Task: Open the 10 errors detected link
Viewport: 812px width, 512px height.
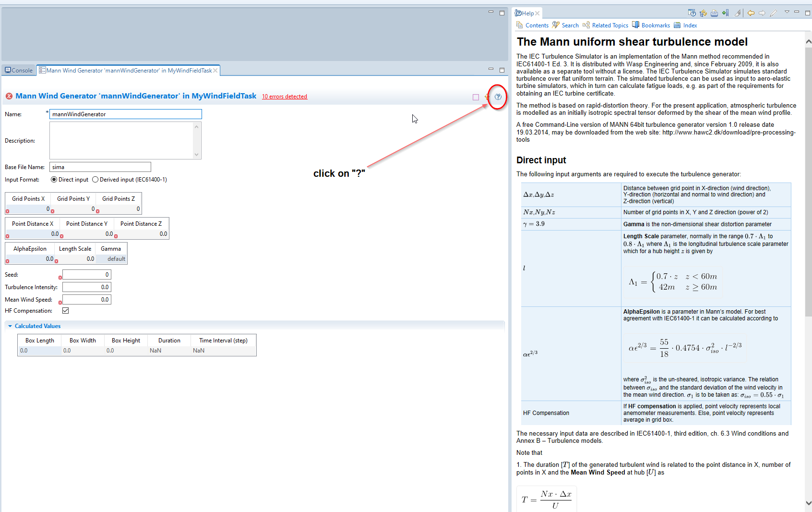Action: click(284, 97)
